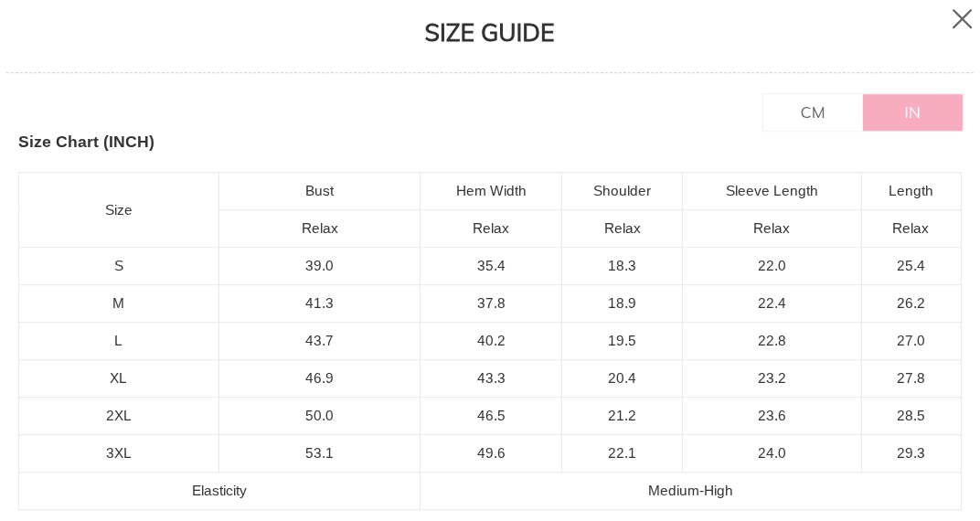Click the Hem Width column header
The height and width of the screenshot is (521, 980).
(x=491, y=191)
